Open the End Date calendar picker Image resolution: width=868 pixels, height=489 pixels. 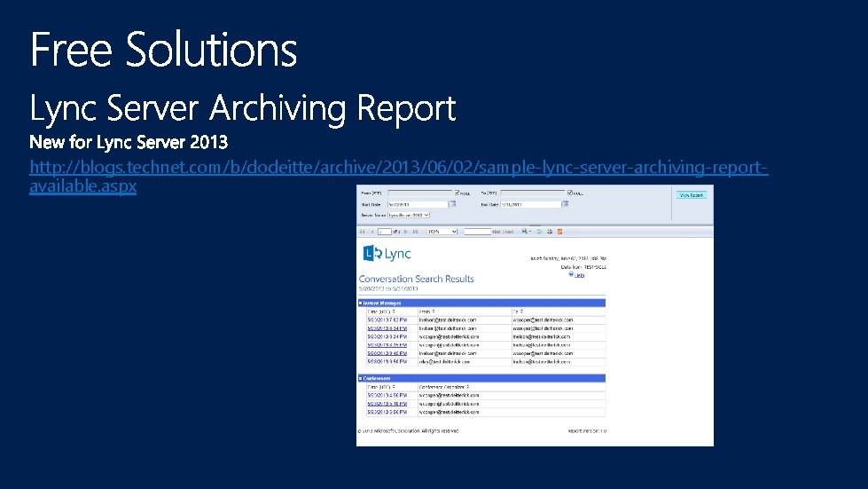click(565, 204)
